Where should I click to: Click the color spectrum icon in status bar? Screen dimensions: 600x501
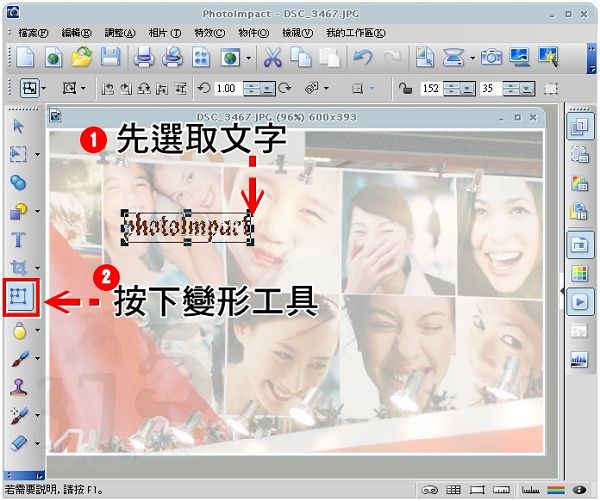click(x=556, y=490)
